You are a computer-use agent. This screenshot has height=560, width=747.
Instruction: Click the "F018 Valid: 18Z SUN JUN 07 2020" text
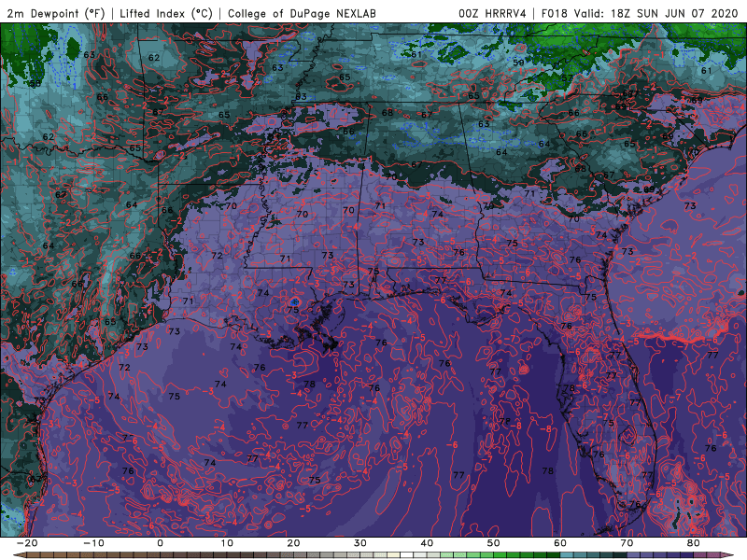point(640,13)
